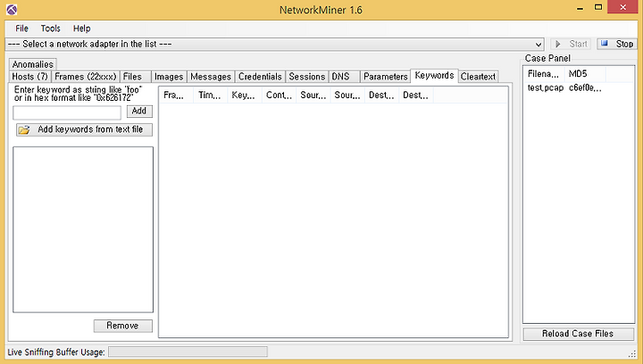
Task: Sort by the Key... column header
Action: pyautogui.click(x=245, y=95)
